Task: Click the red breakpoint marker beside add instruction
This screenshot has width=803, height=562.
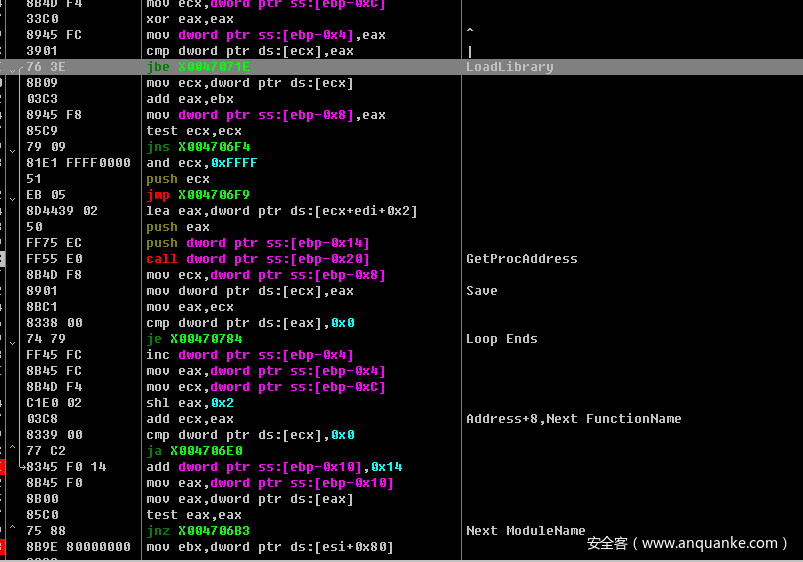Action: [3, 467]
